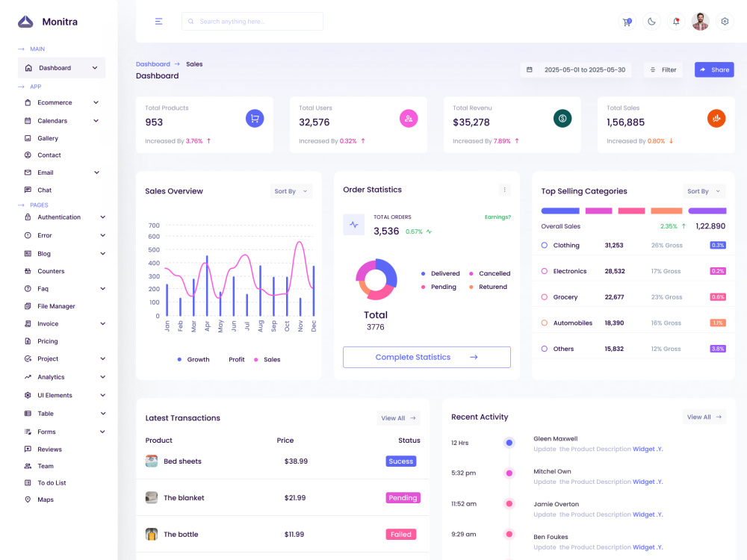Image resolution: width=747 pixels, height=560 pixels.
Task: Click the blue segment of category bar
Action: pos(560,211)
